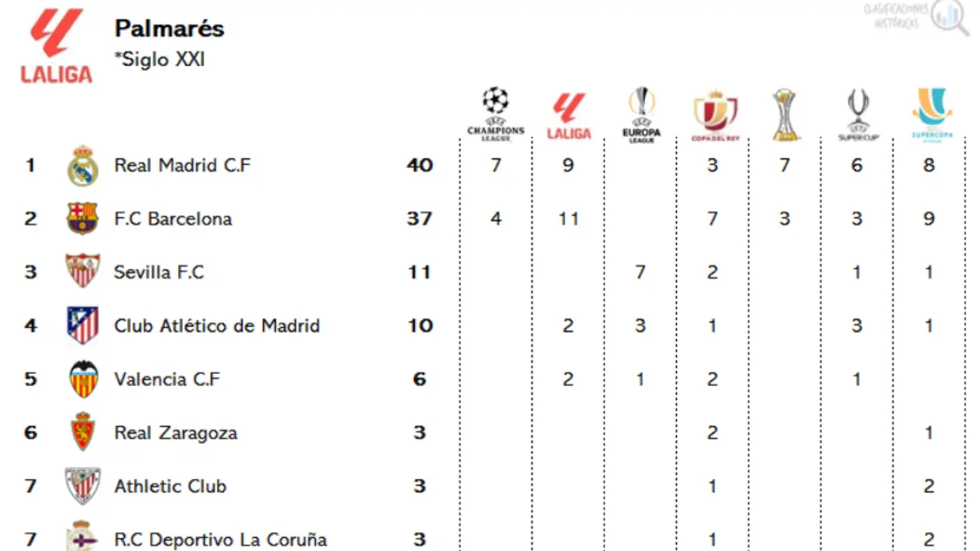
Task: Select the Real Madrid C.F team name
Action: click(182, 166)
